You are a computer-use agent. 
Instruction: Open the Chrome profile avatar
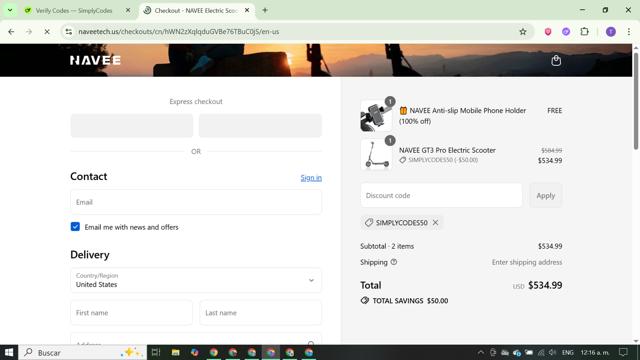coord(611,31)
